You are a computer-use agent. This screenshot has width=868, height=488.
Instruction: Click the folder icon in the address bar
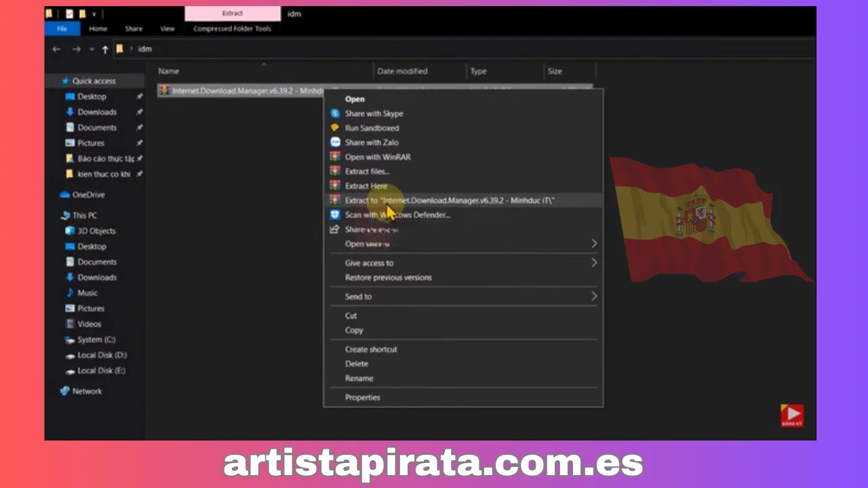pyautogui.click(x=119, y=49)
